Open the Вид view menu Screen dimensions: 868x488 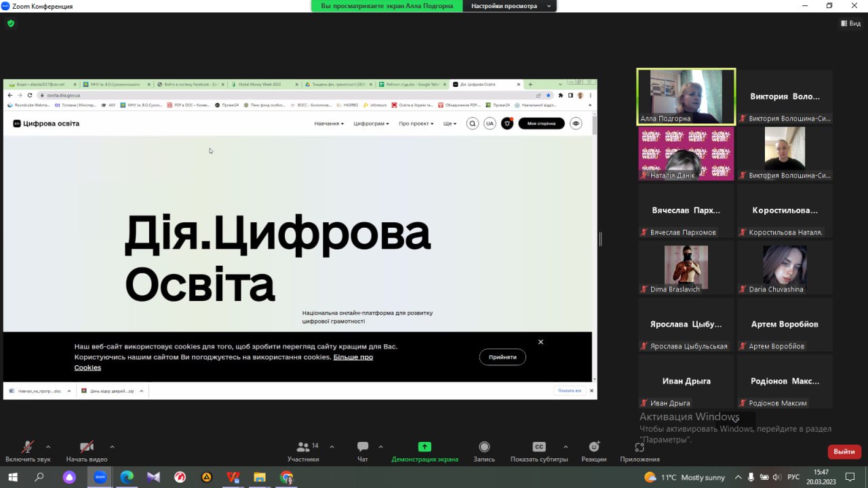tap(850, 23)
